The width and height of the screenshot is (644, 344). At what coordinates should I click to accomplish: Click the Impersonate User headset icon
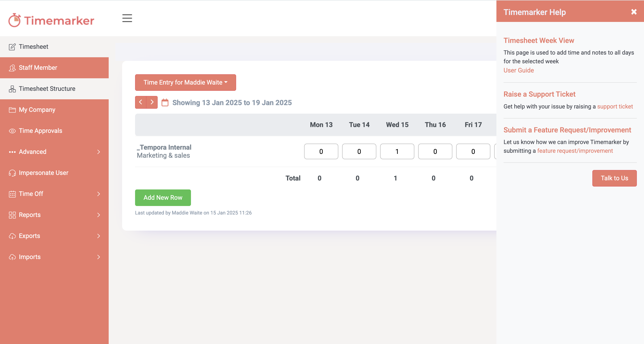pyautogui.click(x=12, y=173)
